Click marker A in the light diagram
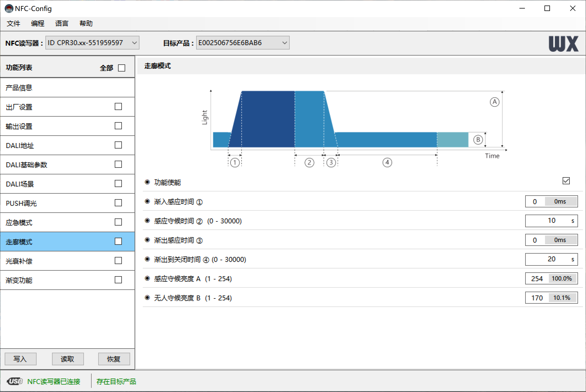 click(495, 102)
